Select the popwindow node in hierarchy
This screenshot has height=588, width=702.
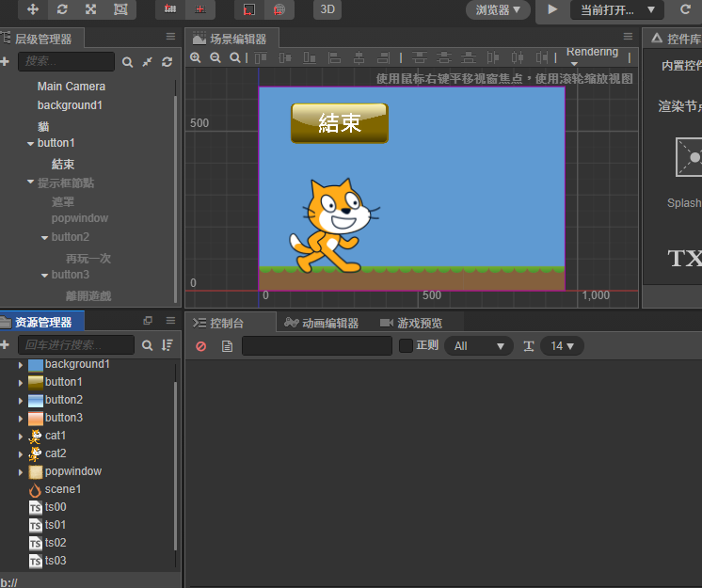coord(80,218)
